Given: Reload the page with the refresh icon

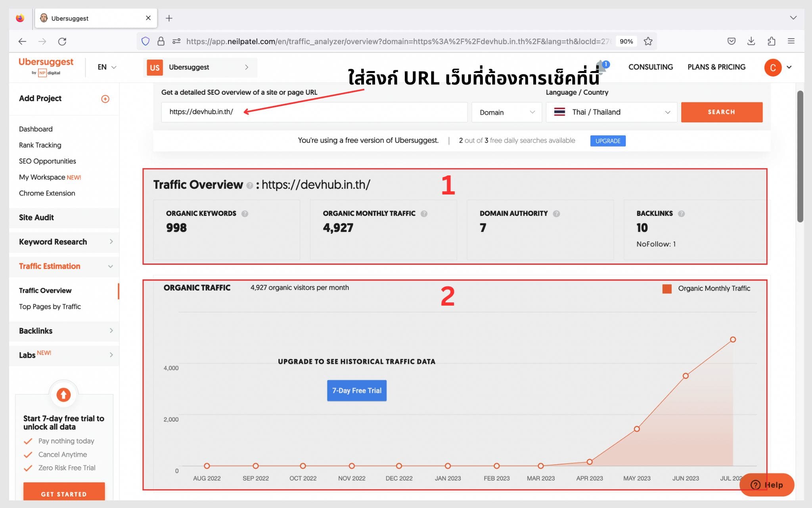Looking at the screenshot, I should pos(62,41).
